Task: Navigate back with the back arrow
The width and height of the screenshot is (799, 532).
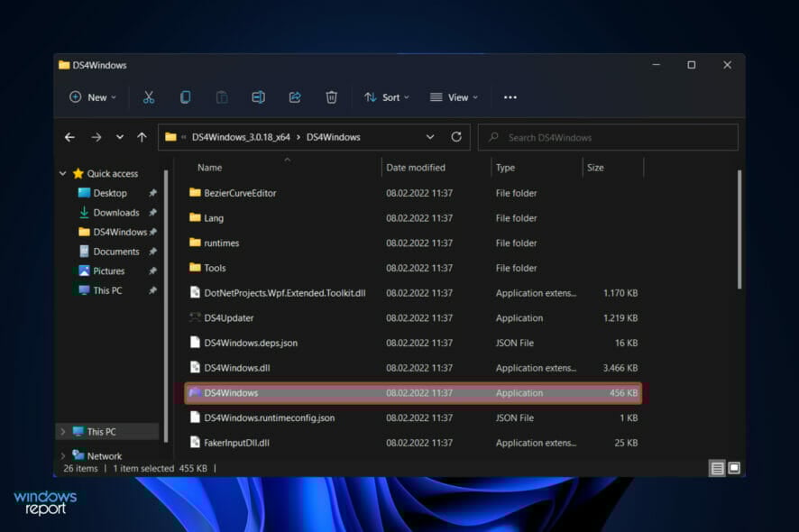Action: pyautogui.click(x=69, y=137)
